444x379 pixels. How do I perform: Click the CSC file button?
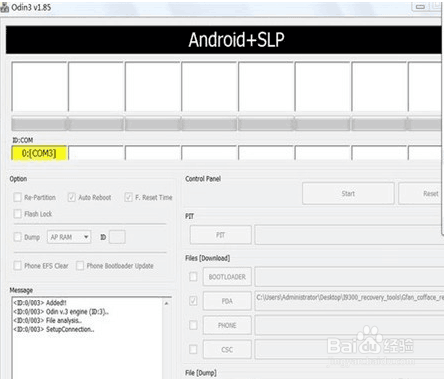tap(227, 349)
